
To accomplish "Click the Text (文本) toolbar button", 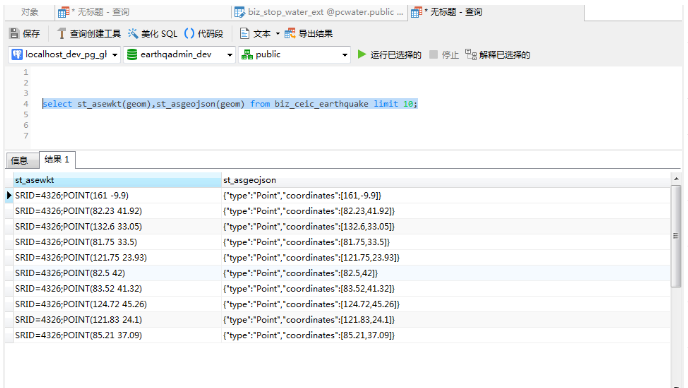I will coord(255,33).
